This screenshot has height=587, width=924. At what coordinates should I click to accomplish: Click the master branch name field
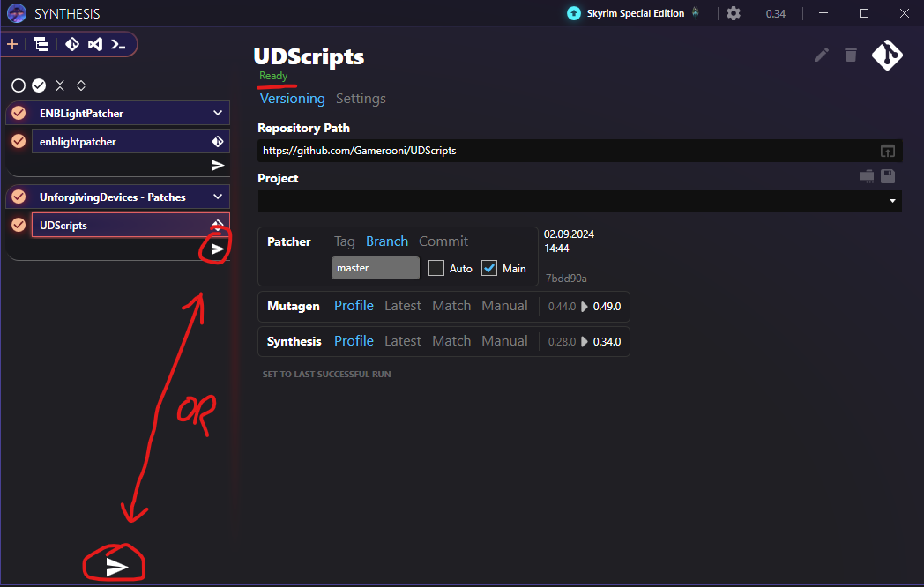(x=376, y=268)
